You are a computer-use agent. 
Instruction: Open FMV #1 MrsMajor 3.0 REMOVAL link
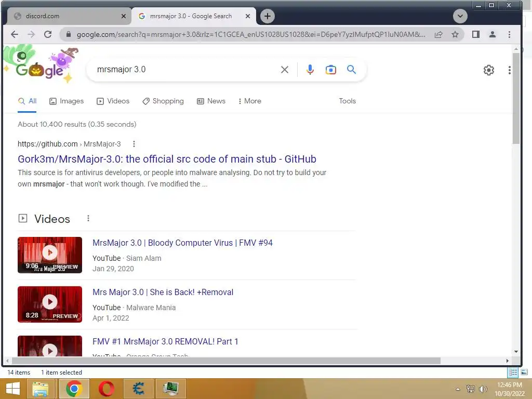click(165, 341)
